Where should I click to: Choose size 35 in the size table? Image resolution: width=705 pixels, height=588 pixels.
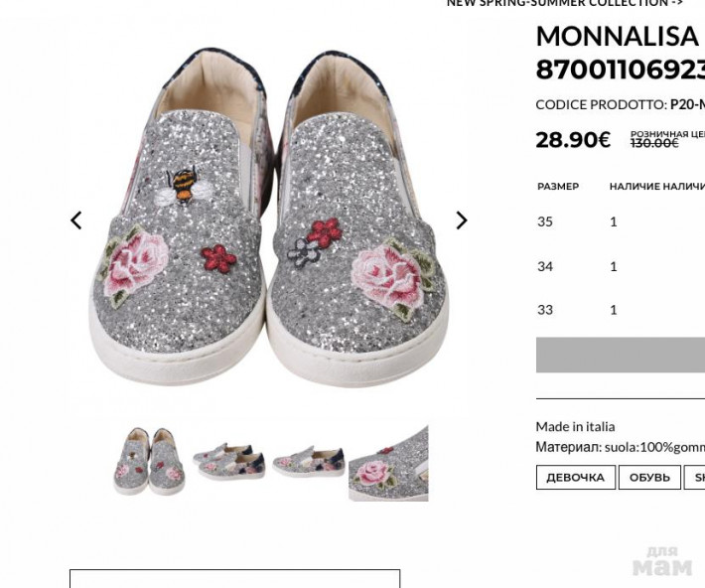(545, 221)
